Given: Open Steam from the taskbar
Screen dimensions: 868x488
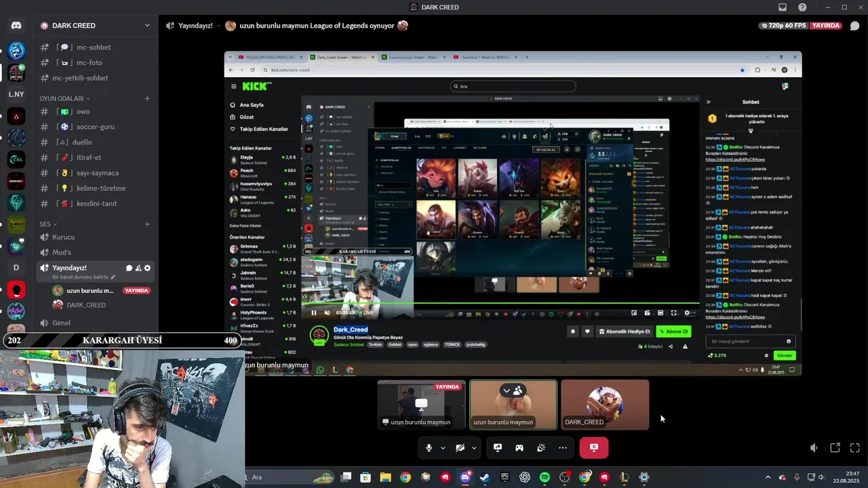Looking at the screenshot, I should pyautogui.click(x=485, y=477).
